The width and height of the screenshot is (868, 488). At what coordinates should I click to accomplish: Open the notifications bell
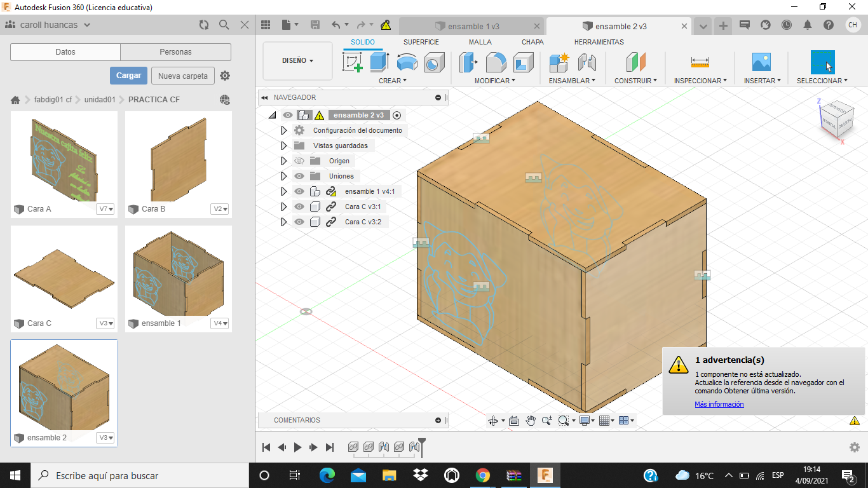point(808,25)
